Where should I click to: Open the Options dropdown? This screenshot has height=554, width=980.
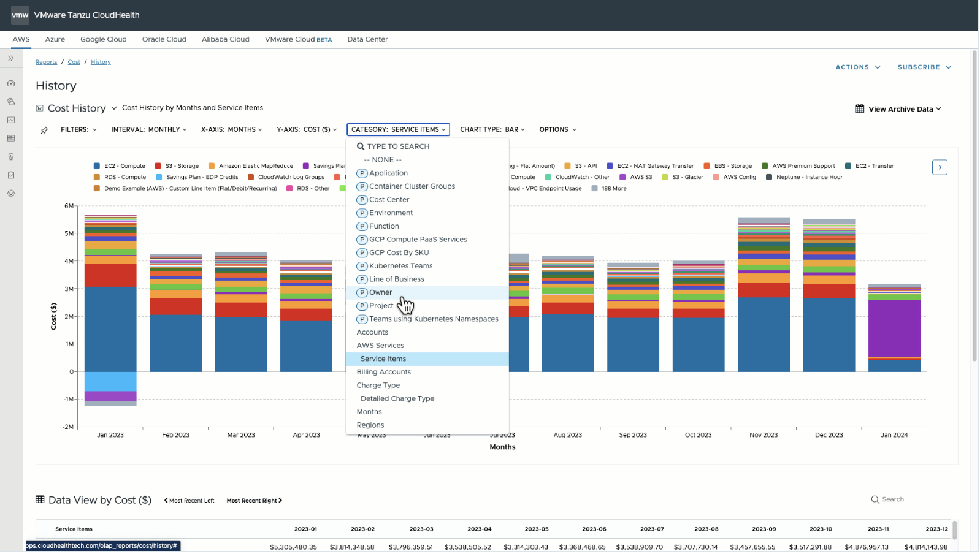tap(558, 130)
